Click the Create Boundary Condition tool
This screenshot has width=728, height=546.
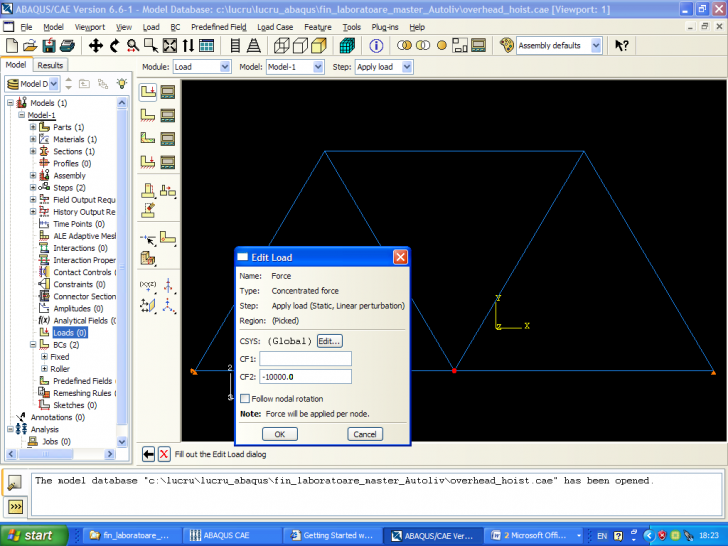pyautogui.click(x=148, y=115)
